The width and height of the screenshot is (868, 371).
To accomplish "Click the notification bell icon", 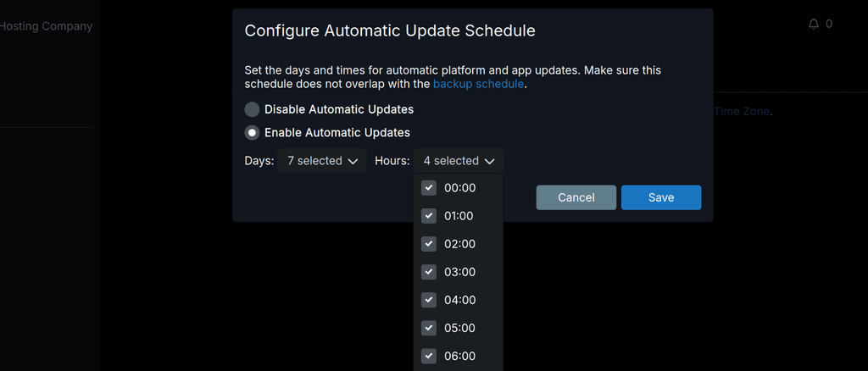I will 814,25.
